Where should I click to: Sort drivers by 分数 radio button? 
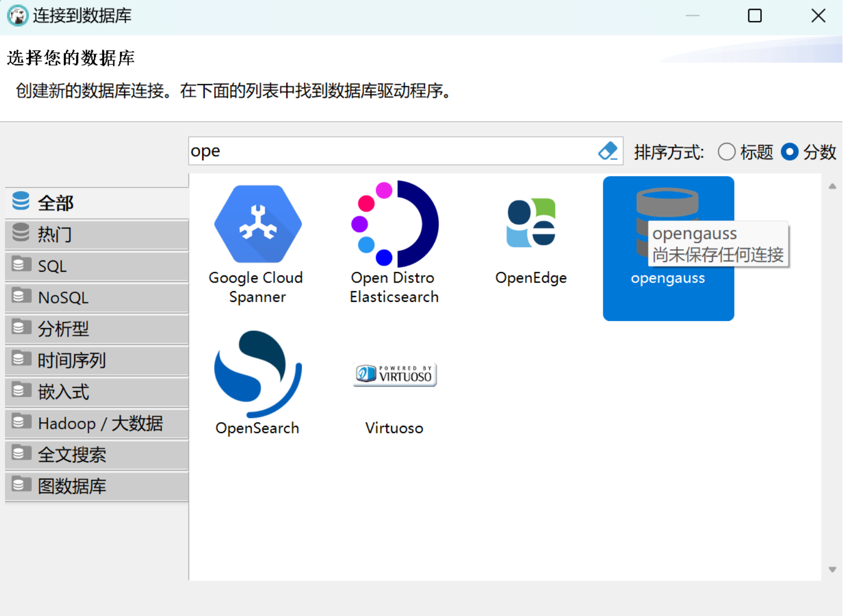point(789,152)
